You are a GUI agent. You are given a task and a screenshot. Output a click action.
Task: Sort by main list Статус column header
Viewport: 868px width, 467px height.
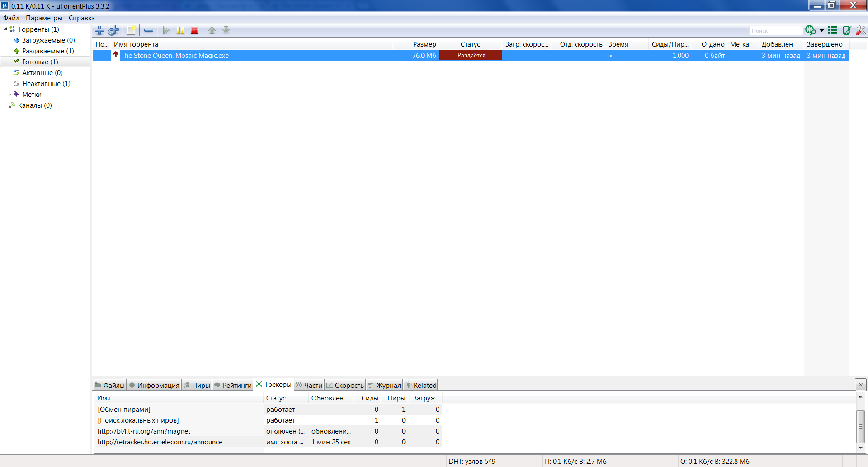click(x=470, y=44)
